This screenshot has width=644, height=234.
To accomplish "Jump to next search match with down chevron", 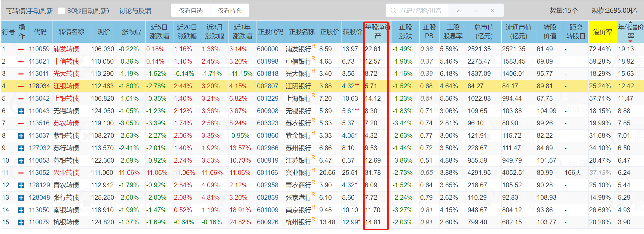I will [x=476, y=10].
